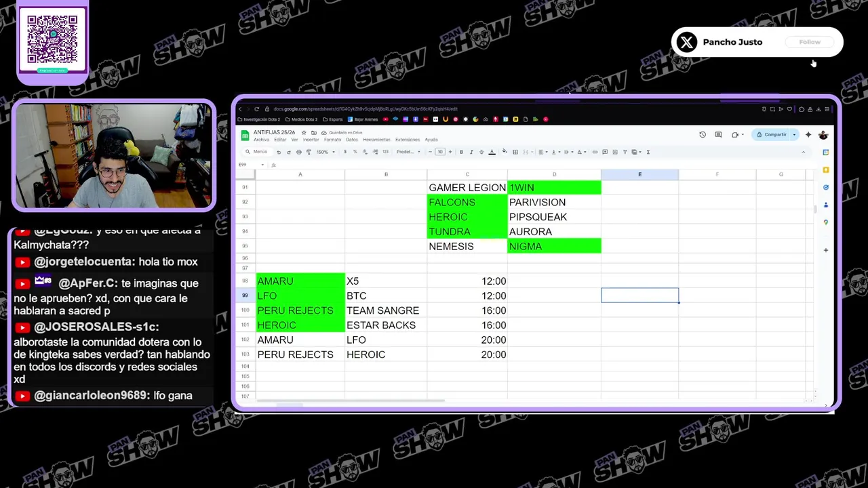Apply currency format with the $ icon
This screenshot has width=868, height=488.
(345, 152)
